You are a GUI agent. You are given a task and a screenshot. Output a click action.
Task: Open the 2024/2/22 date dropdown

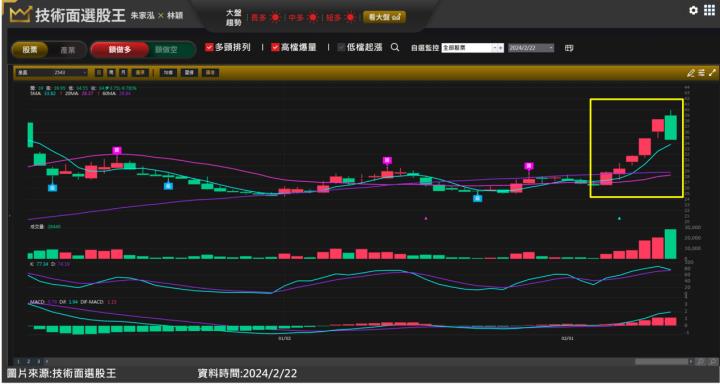click(531, 48)
